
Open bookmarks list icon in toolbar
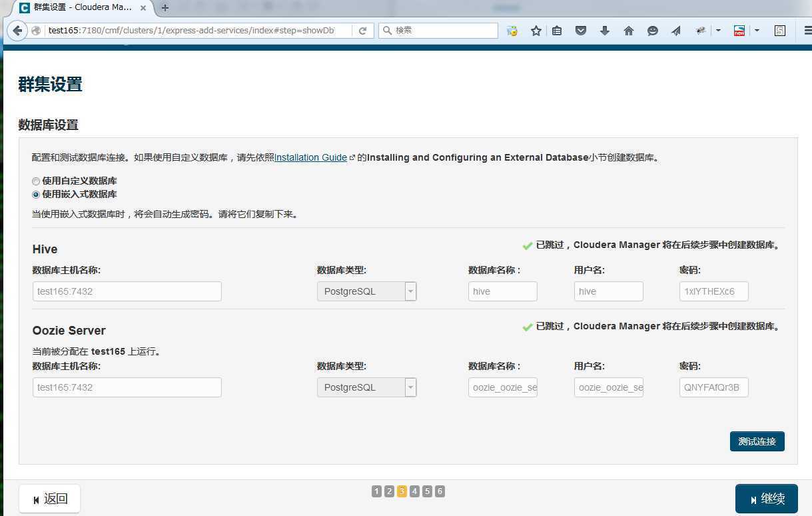(558, 31)
